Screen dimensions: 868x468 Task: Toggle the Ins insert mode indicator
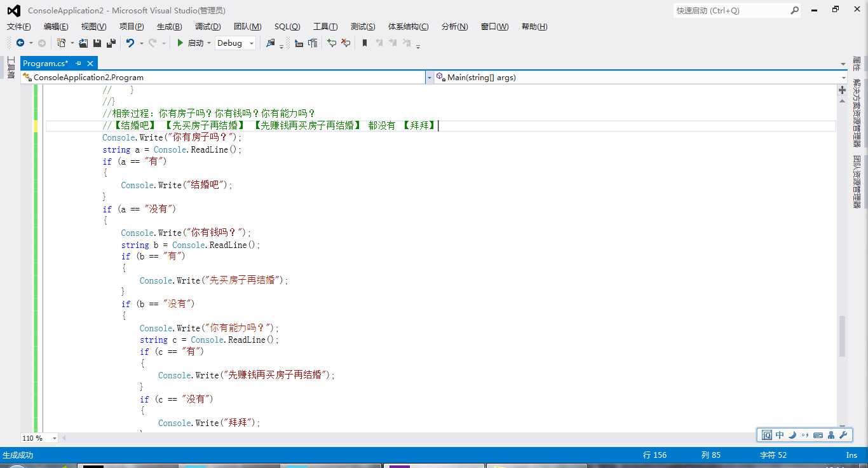851,455
